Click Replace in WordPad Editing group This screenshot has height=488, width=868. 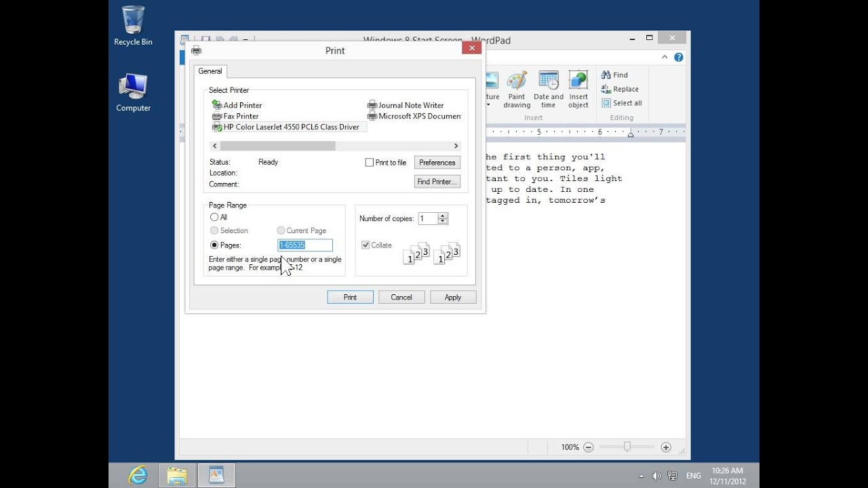(x=620, y=89)
